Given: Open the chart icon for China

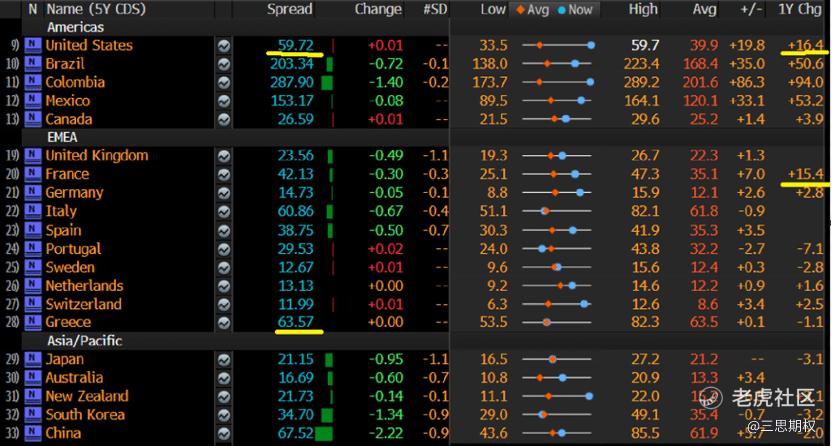Looking at the screenshot, I should [x=224, y=433].
